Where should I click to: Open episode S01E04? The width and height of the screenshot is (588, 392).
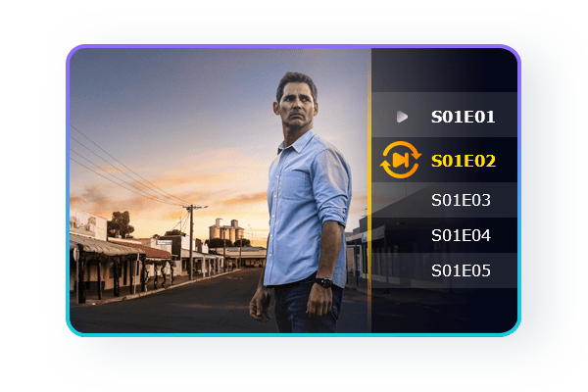(x=444, y=235)
